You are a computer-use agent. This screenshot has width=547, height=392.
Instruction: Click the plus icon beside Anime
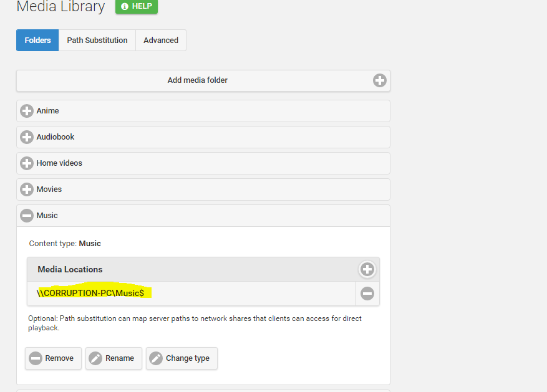[27, 111]
